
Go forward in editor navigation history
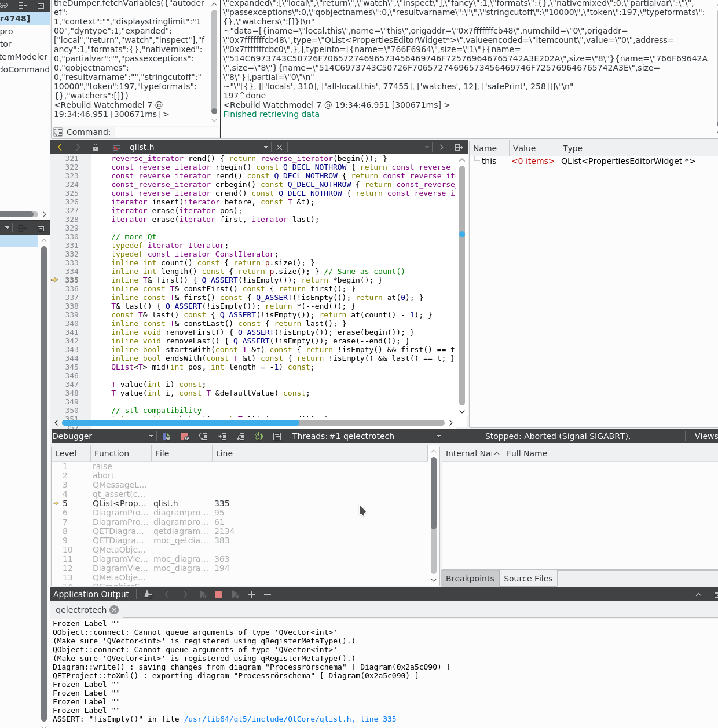click(78, 147)
